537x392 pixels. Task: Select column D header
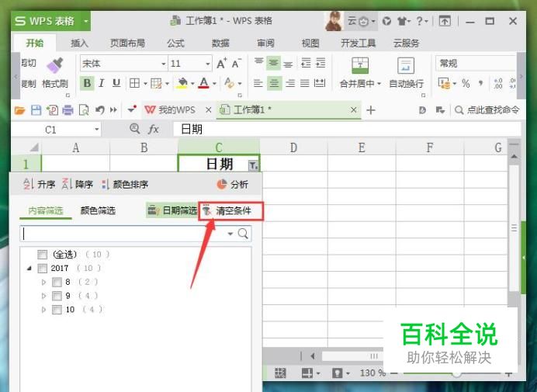pyautogui.click(x=293, y=147)
